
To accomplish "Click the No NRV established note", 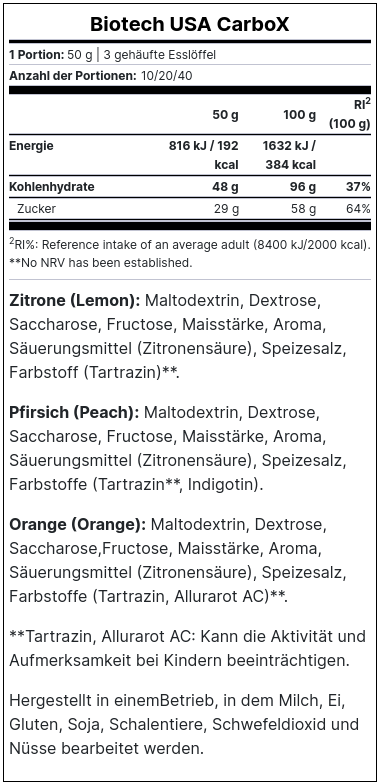I will coord(100,262).
